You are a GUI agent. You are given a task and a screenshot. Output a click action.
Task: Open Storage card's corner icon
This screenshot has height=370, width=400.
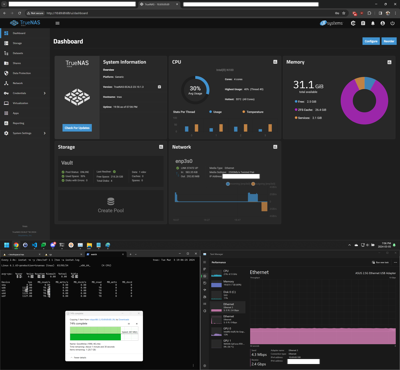click(x=161, y=147)
